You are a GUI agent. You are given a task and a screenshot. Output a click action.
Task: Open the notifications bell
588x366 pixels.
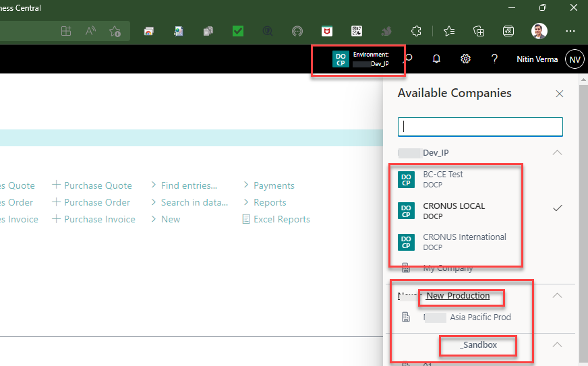436,59
